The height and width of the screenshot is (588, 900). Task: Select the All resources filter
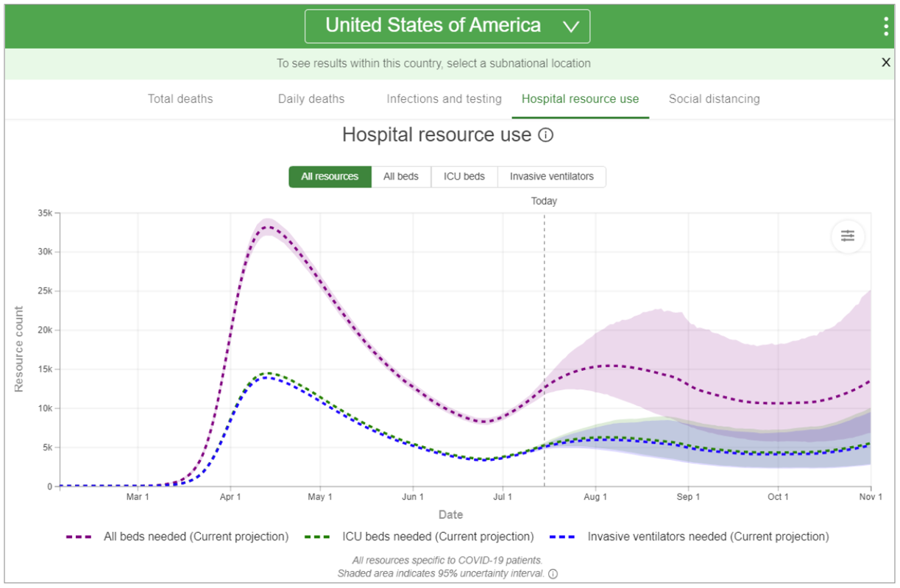pyautogui.click(x=330, y=177)
